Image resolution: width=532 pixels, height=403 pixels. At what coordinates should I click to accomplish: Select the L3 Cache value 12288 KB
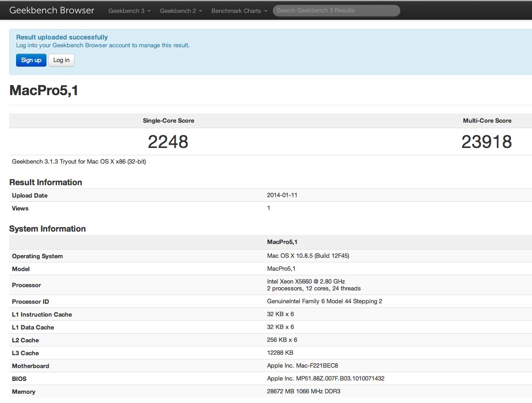[280, 353]
